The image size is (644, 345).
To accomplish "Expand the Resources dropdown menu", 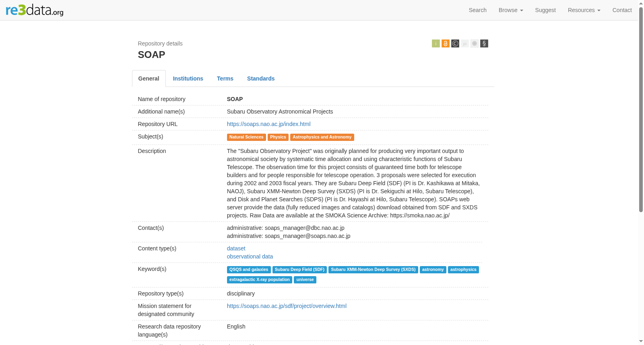I will coord(584,10).
